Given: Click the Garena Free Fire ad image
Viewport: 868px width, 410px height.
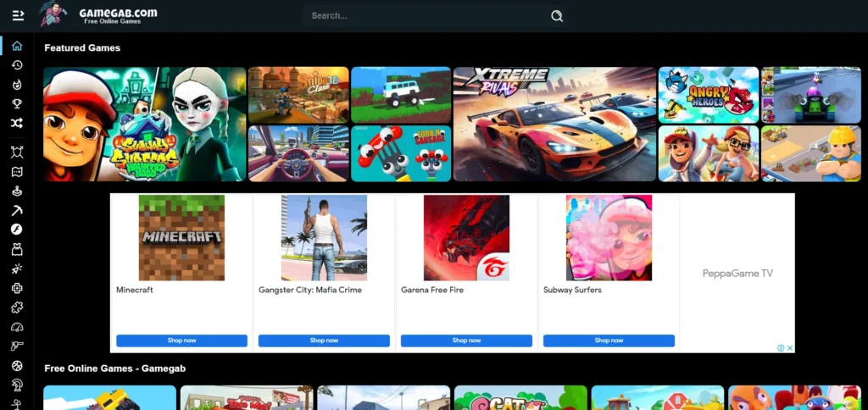Looking at the screenshot, I should point(466,238).
